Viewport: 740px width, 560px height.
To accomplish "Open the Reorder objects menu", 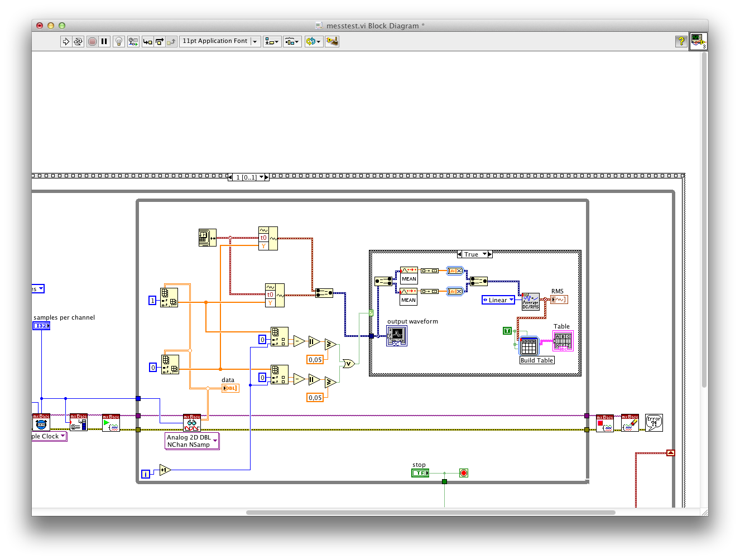I will tap(314, 41).
